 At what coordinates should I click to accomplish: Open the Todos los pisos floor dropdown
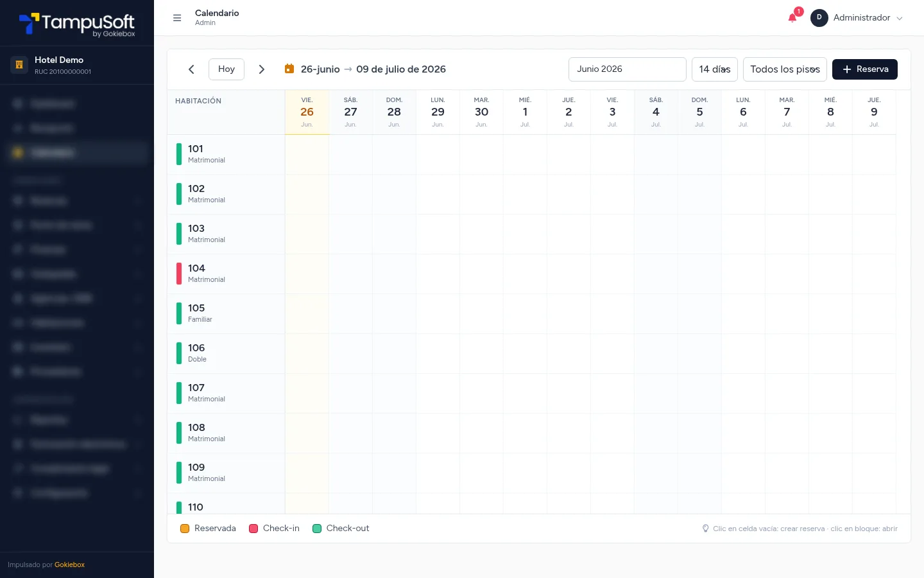tap(785, 69)
